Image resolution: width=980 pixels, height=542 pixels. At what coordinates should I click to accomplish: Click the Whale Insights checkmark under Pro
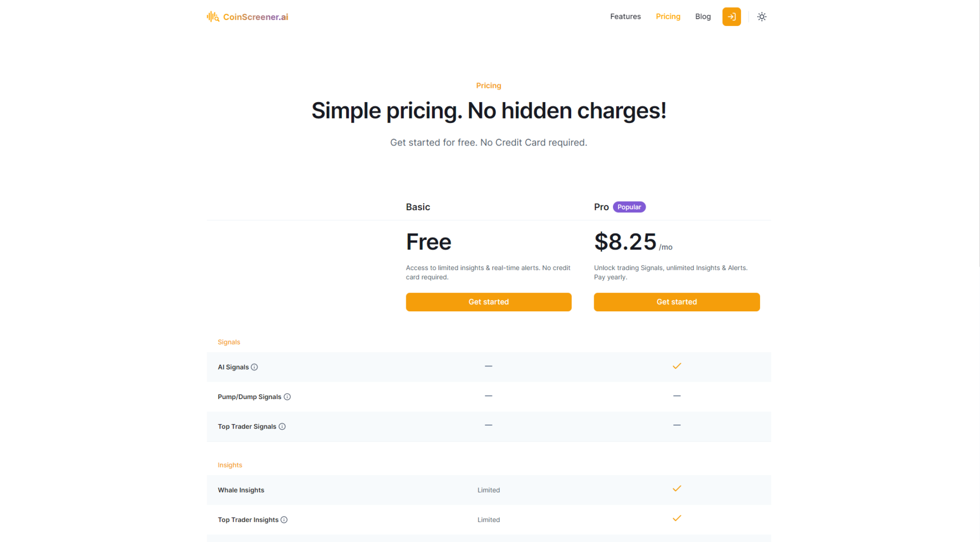pyautogui.click(x=676, y=488)
